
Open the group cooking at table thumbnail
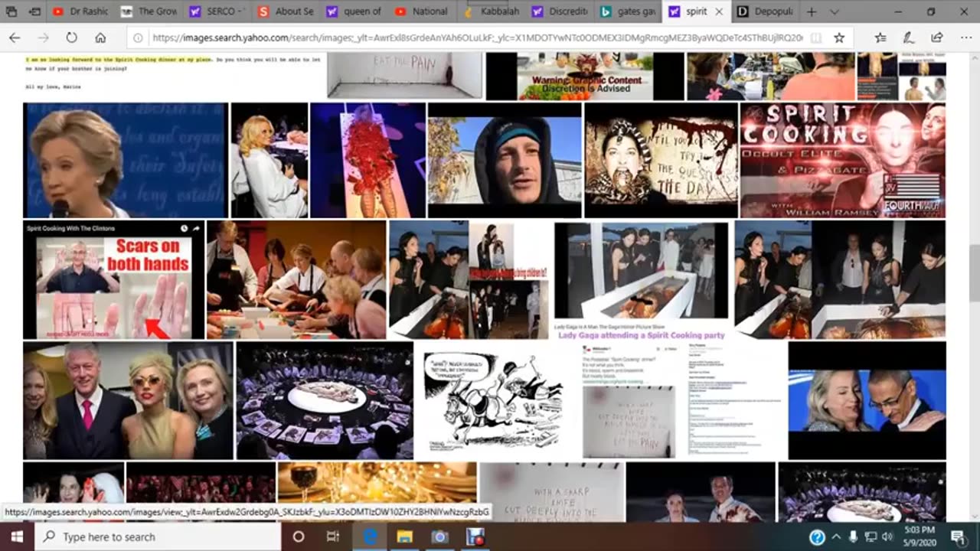tap(296, 279)
